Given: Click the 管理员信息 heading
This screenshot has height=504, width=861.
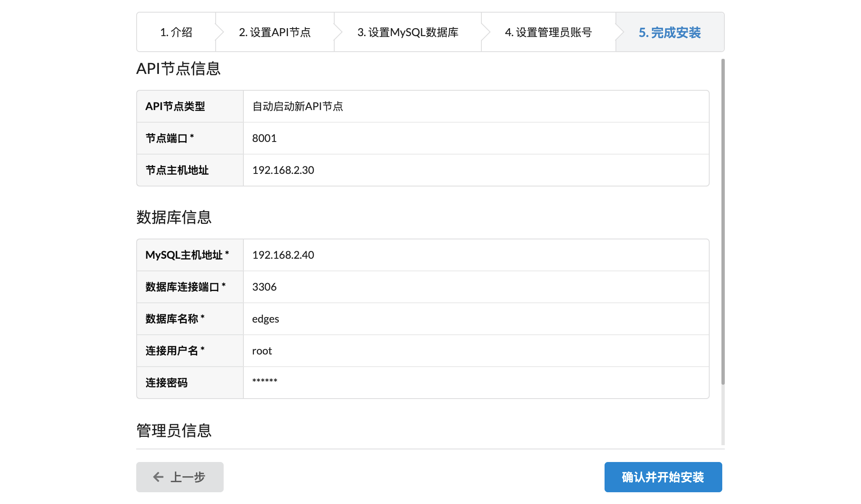Looking at the screenshot, I should [x=174, y=430].
